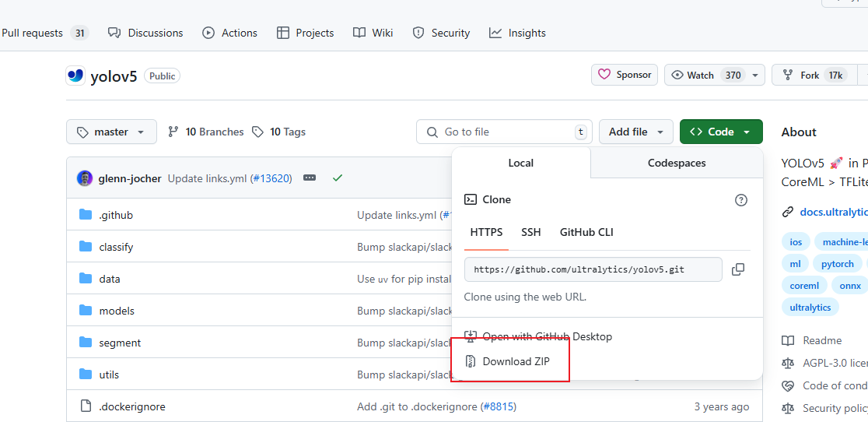The width and height of the screenshot is (868, 422).
Task: Open the Actions tab
Action: 229,33
